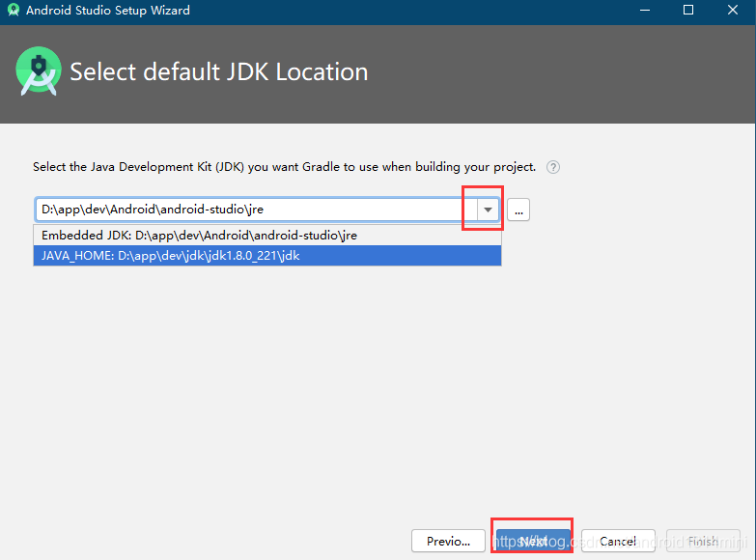Minimize the Setup Wizard window

[645, 10]
